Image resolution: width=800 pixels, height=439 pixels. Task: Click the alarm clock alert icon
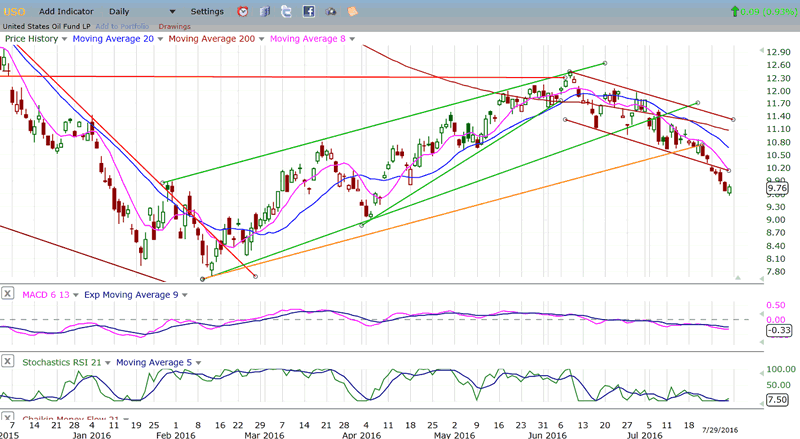(243, 11)
